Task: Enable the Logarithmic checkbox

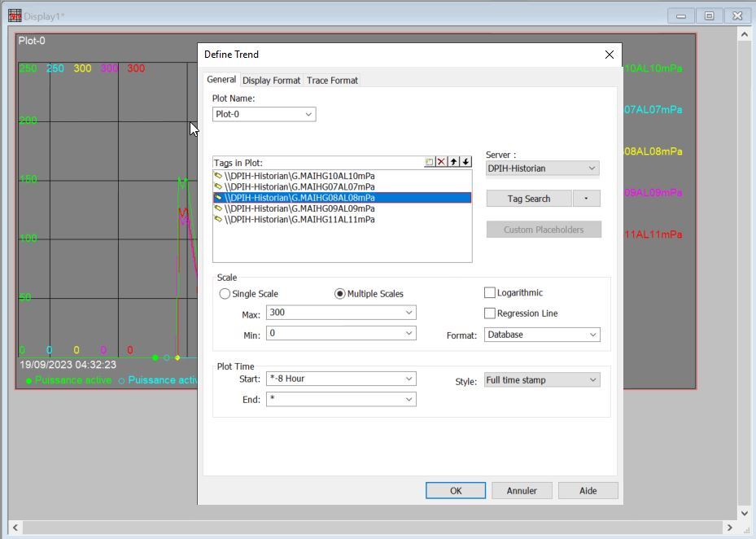Action: [x=490, y=293]
